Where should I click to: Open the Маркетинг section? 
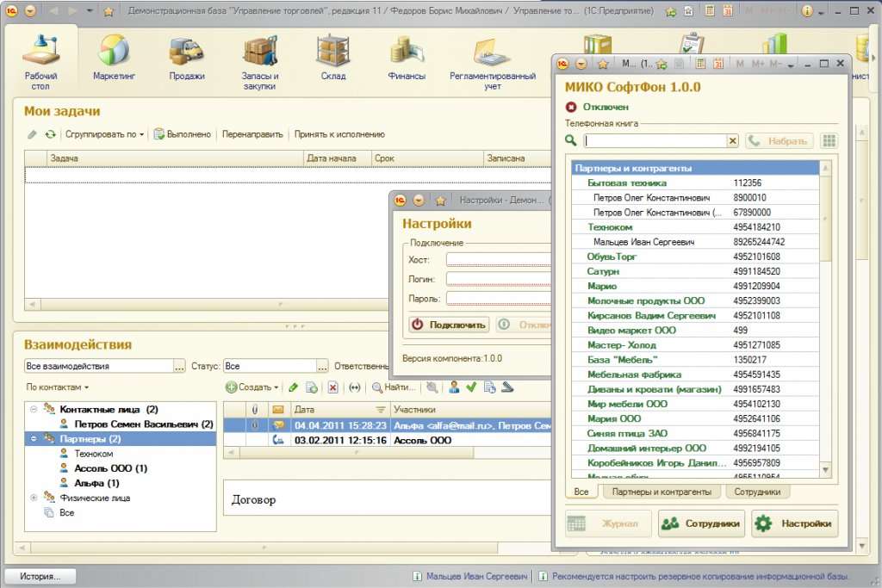pos(114,58)
